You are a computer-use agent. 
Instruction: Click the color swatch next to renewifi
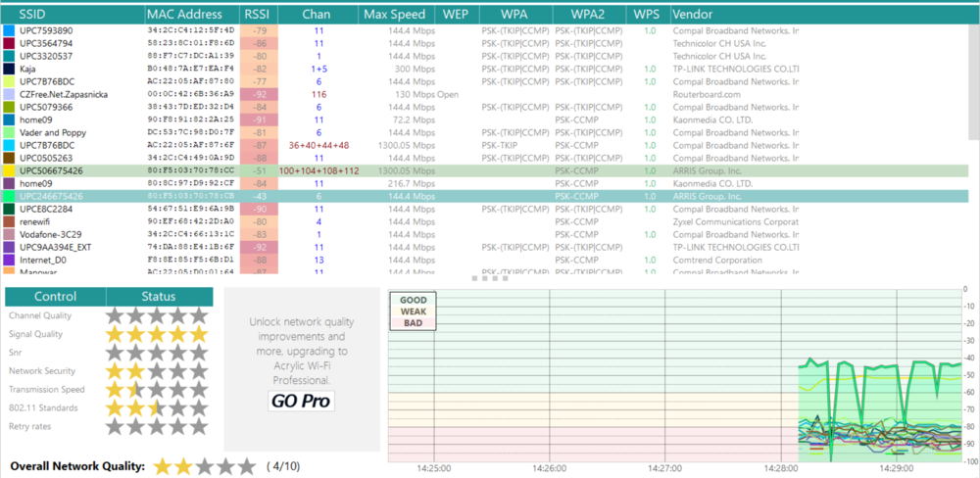9,221
